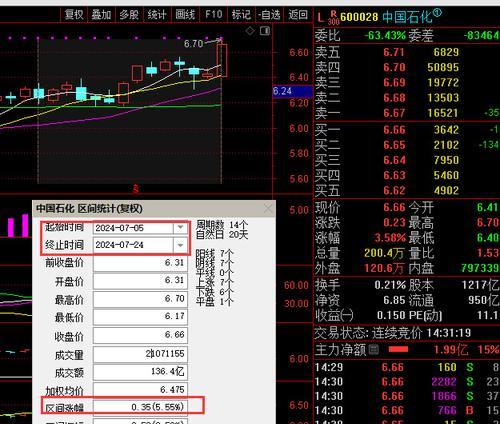The width and height of the screenshot is (500, 424).
Task: Select the 前收盘价 value 6.31
Action: [x=140, y=263]
